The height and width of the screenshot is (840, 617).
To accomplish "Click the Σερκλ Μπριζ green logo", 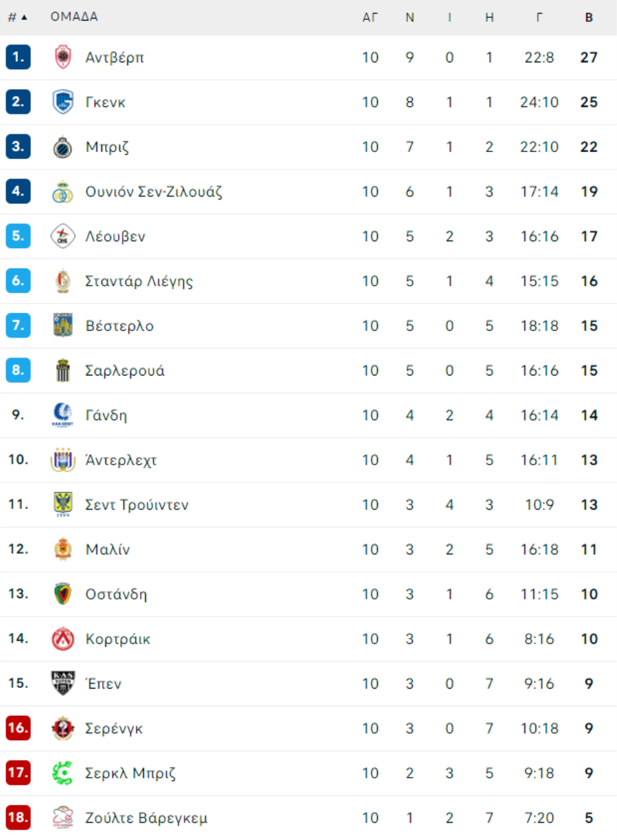I will click(x=63, y=773).
